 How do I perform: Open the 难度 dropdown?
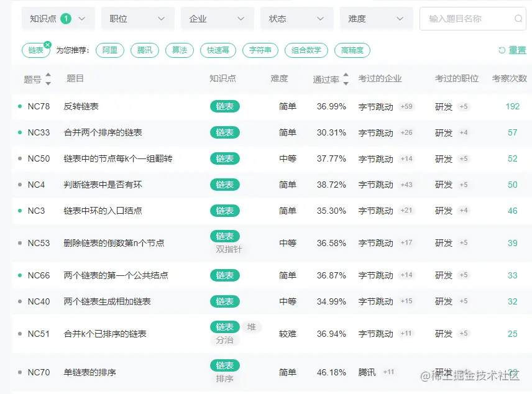point(377,19)
